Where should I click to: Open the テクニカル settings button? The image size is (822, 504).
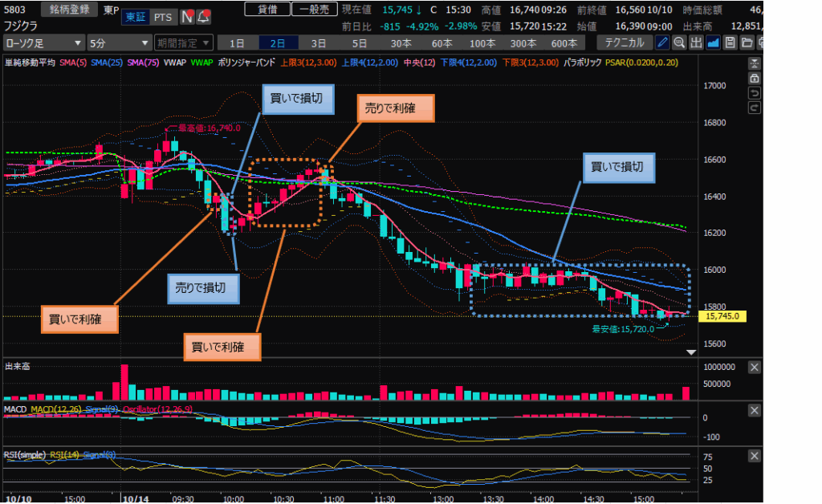click(625, 43)
